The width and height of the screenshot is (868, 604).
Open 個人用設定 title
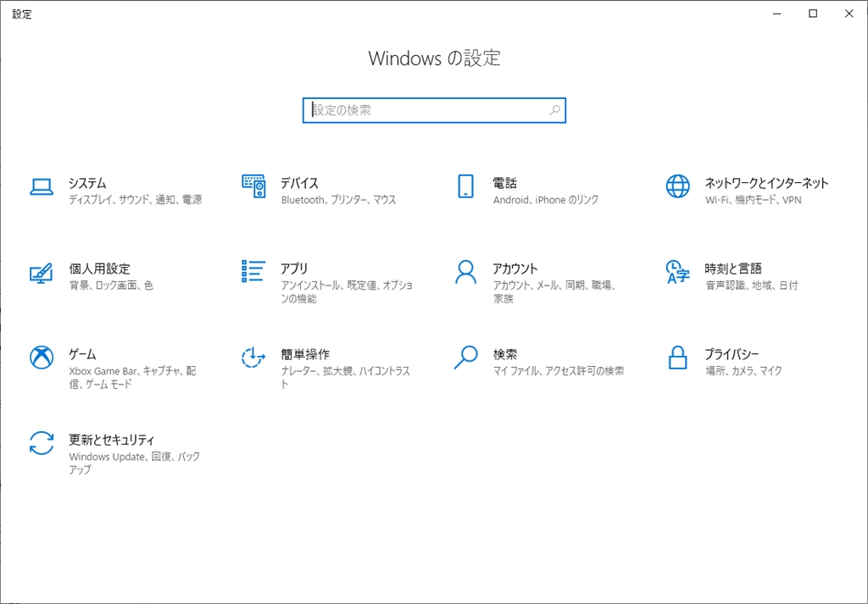(x=100, y=269)
